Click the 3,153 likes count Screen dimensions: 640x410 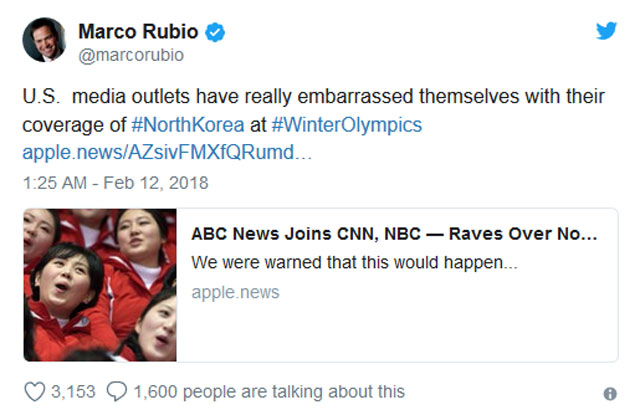click(x=73, y=391)
